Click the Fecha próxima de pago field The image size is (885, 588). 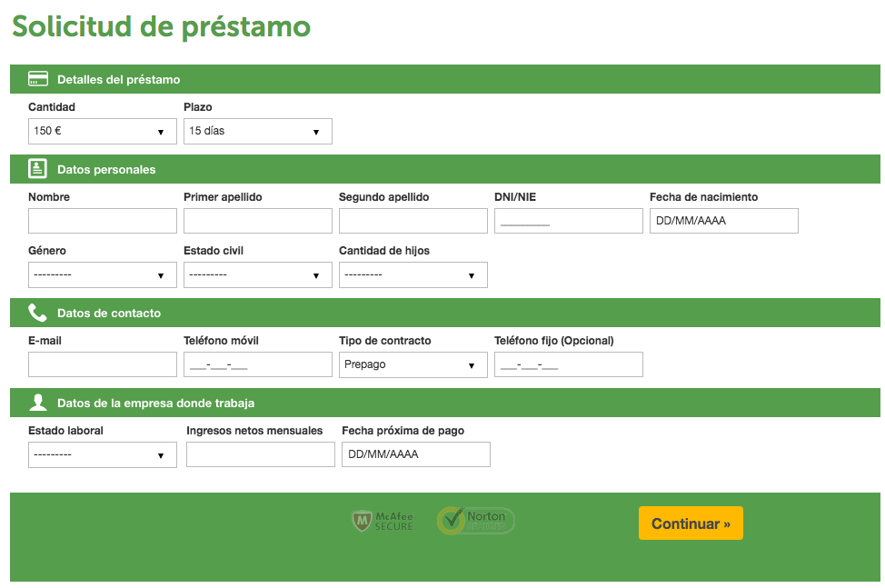416,454
